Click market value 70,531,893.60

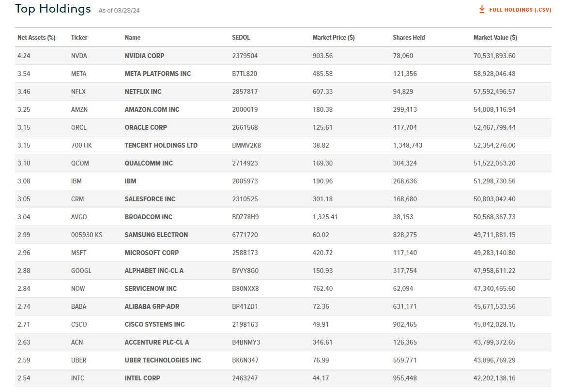tap(494, 56)
